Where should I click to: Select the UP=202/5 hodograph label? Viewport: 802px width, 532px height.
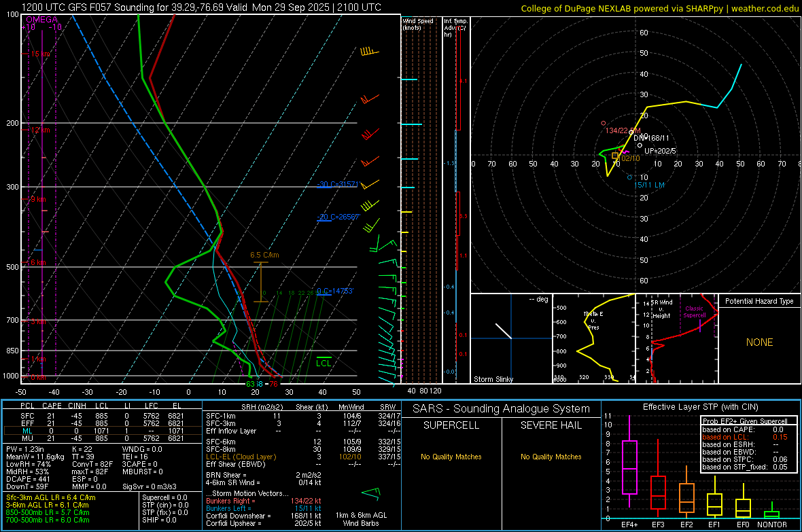click(x=661, y=151)
